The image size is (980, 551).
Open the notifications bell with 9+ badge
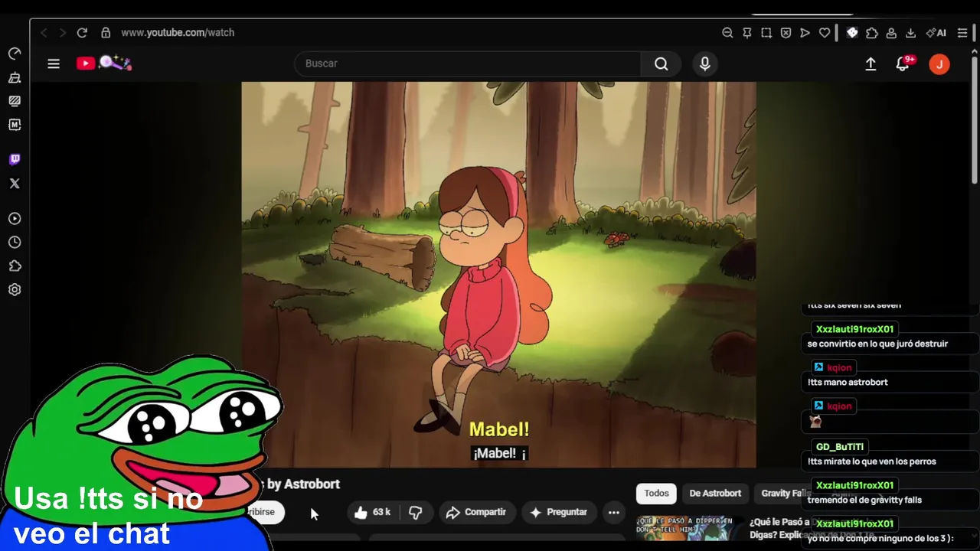tap(903, 64)
